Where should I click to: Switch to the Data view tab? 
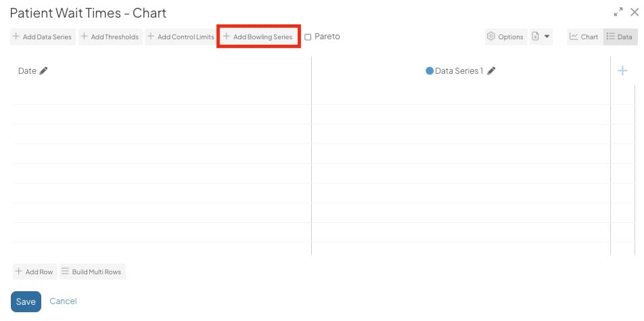pos(619,37)
